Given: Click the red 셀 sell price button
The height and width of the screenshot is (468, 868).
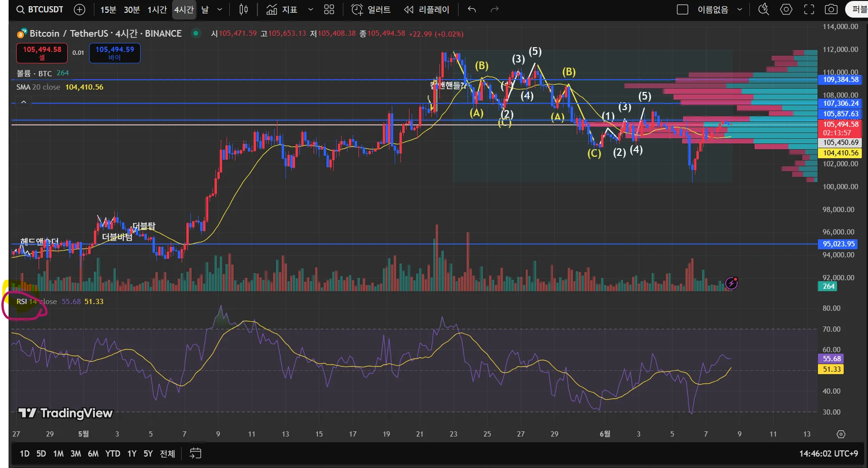Looking at the screenshot, I should click(42, 53).
